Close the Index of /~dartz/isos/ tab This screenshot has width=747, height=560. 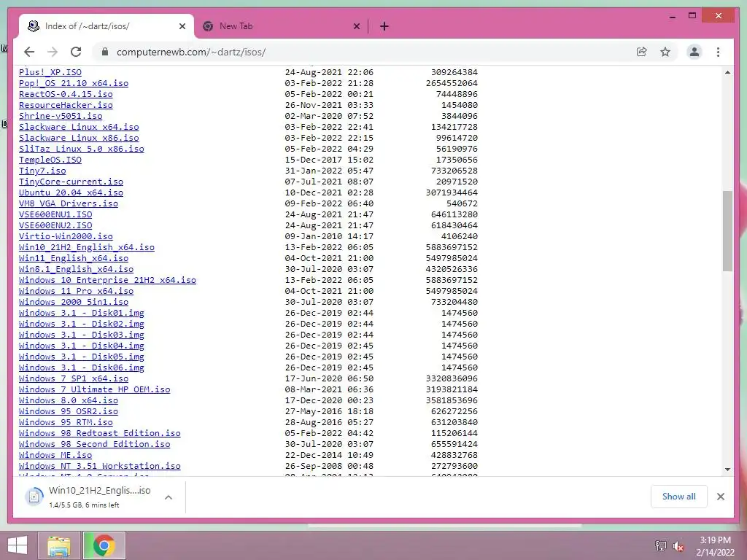point(182,26)
